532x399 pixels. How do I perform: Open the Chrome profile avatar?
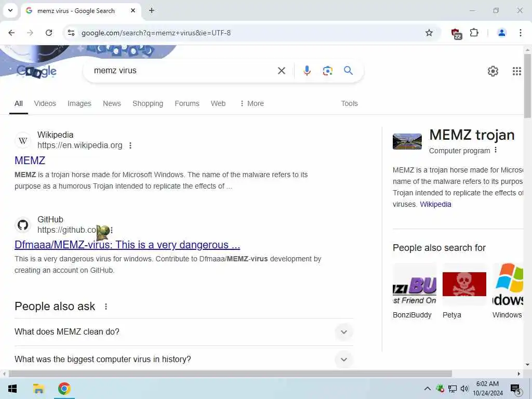pos(501,33)
